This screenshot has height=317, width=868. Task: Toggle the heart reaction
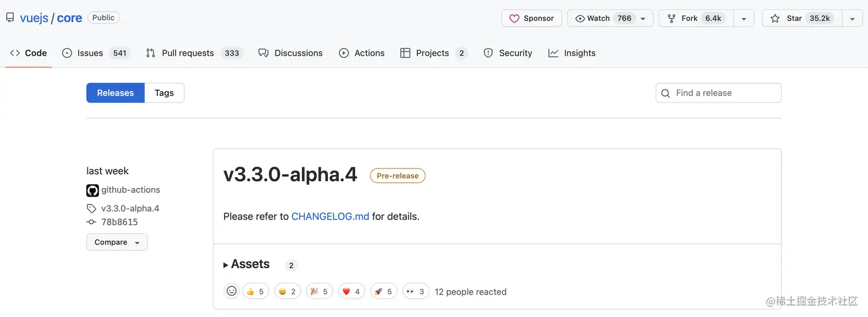(x=352, y=291)
